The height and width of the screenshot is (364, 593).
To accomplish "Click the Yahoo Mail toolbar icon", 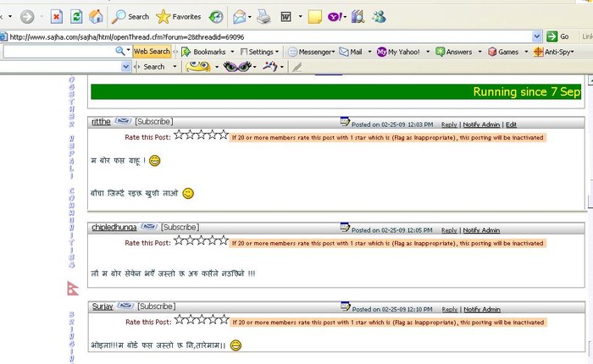I will (352, 52).
